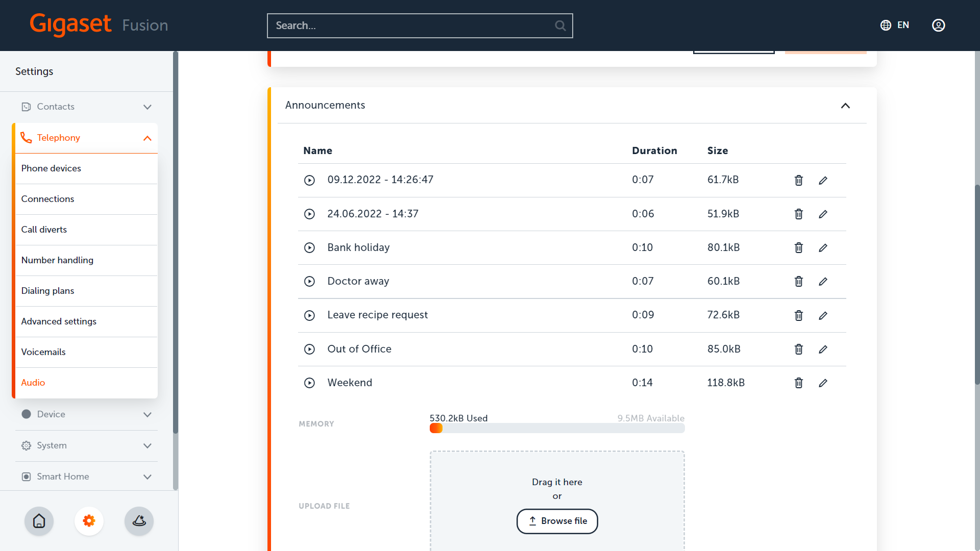Screen dimensions: 980x551
Task: Open Phone devices settings
Action: [x=86, y=168]
